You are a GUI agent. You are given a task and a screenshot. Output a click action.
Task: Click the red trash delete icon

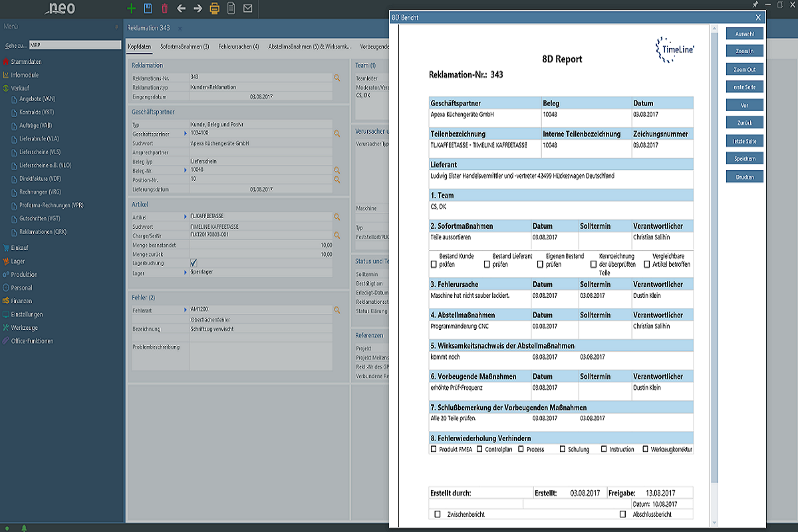tap(164, 9)
